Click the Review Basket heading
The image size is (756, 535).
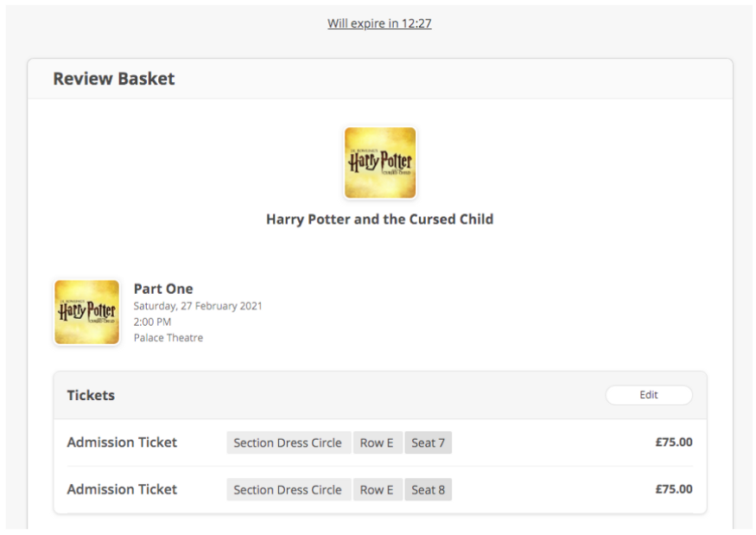point(114,79)
